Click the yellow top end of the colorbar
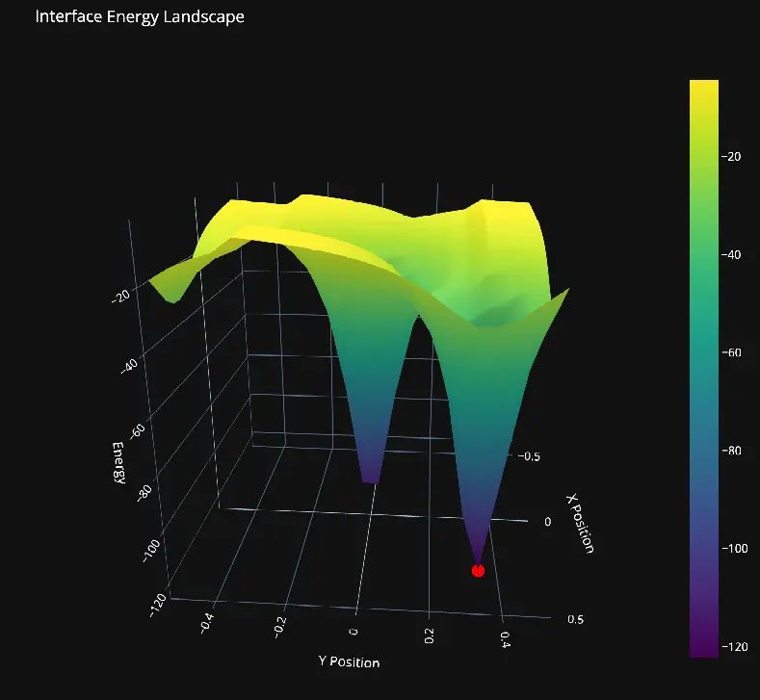760x700 pixels. pos(704,87)
